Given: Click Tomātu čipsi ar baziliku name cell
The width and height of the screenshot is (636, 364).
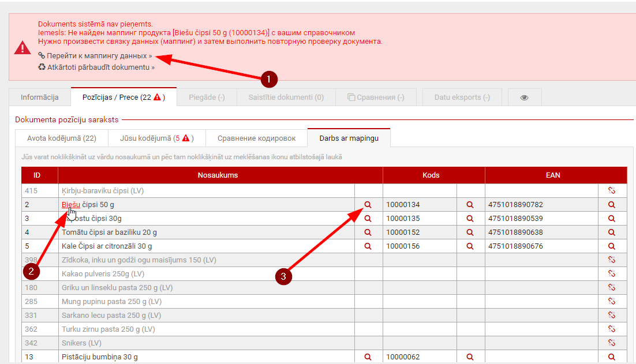Looking at the screenshot, I should point(109,232).
